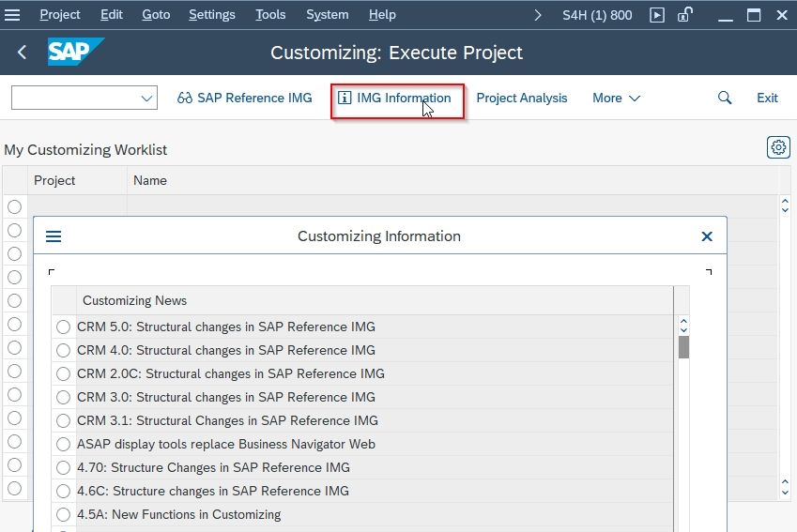Open Project Analysis
The width and height of the screenshot is (797, 532).
pos(522,98)
